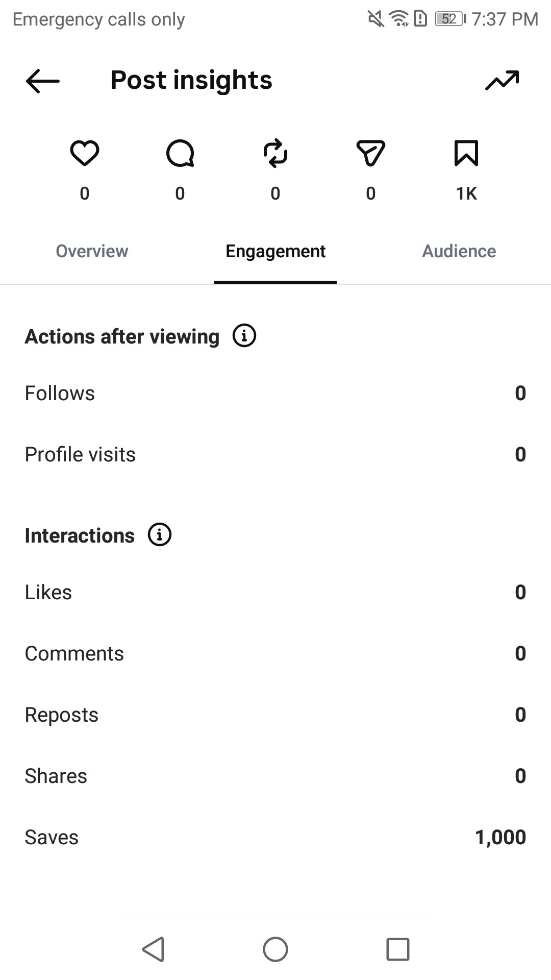Tap the Android back triangle button
The image size is (551, 980).
153,949
